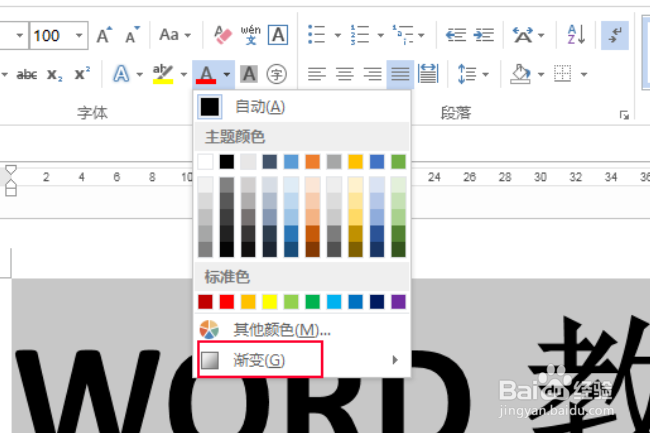Click the Borders icon
This screenshot has width=650, height=433.
point(563,74)
